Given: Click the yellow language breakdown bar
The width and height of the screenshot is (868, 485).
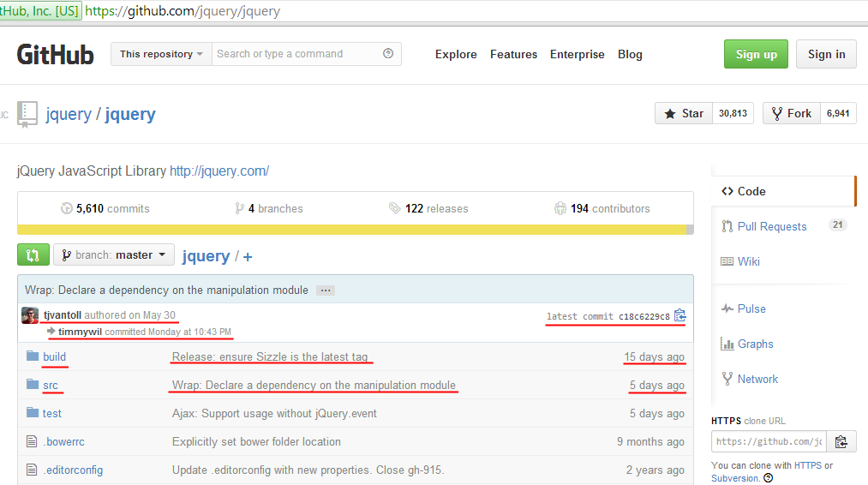Looking at the screenshot, I should 351,230.
